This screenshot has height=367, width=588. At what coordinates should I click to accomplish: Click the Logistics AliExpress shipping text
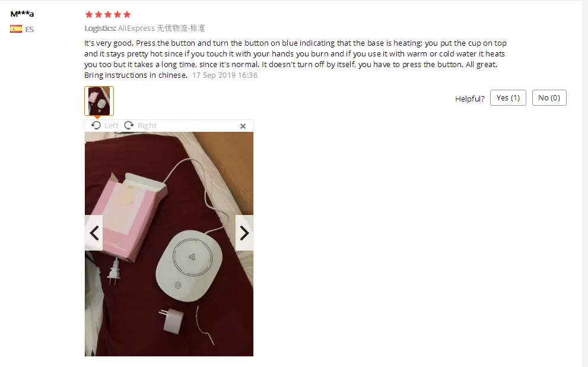point(145,28)
